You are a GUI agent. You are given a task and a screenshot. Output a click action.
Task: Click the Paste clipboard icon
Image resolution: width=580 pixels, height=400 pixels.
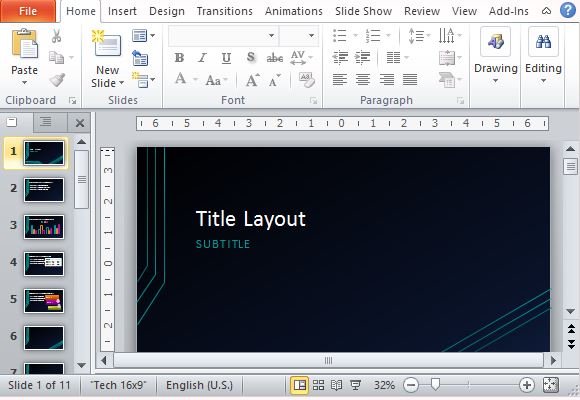(24, 44)
